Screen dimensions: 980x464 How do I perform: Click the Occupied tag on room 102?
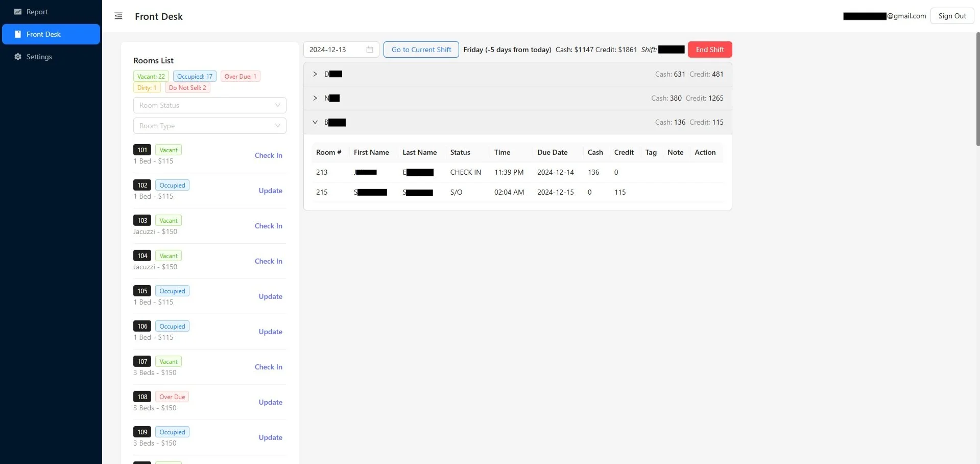[172, 185]
